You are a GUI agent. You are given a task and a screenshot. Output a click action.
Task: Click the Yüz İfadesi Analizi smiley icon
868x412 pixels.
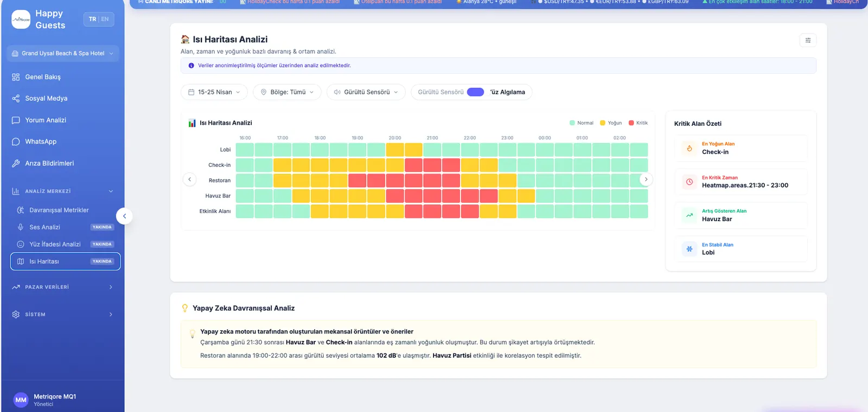click(21, 244)
